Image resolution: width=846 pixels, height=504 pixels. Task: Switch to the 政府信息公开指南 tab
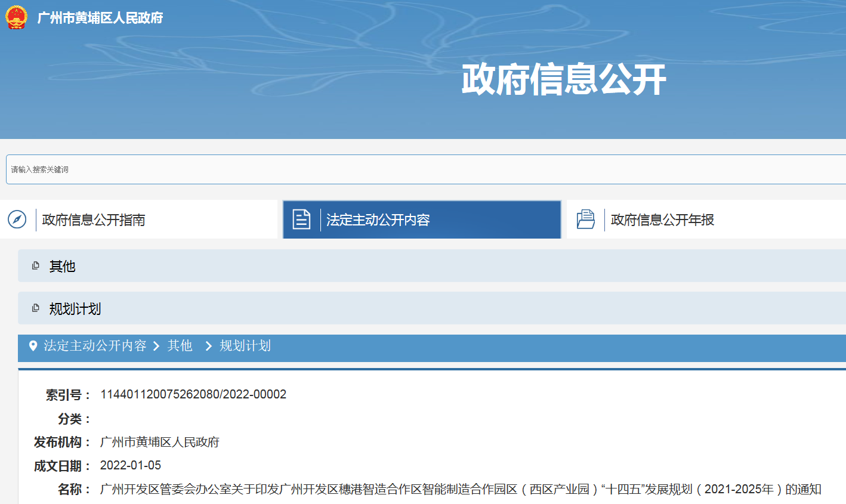point(94,220)
